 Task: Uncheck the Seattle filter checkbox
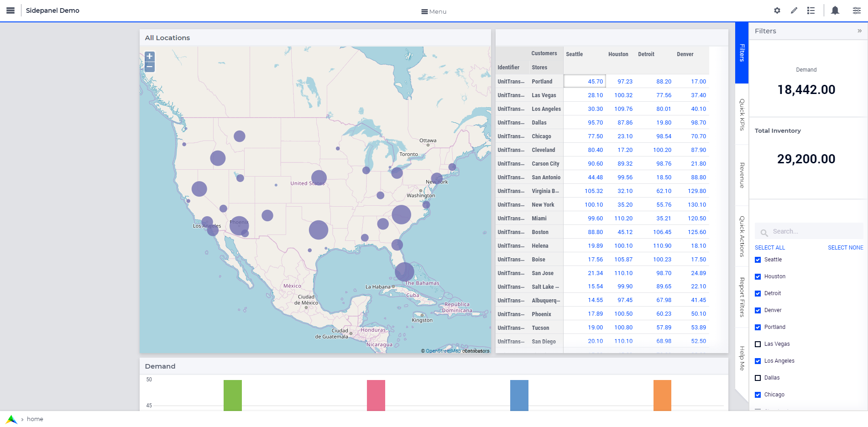point(758,260)
